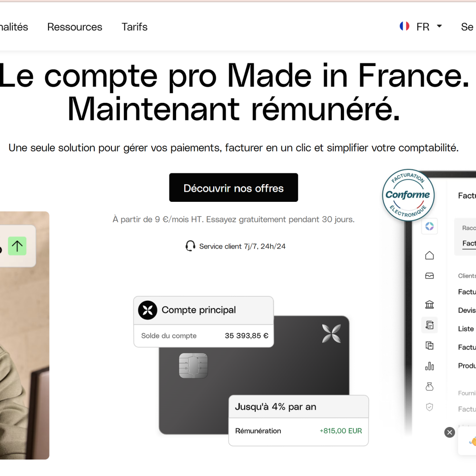Click the Découvrir nos offres button

pos(233,188)
